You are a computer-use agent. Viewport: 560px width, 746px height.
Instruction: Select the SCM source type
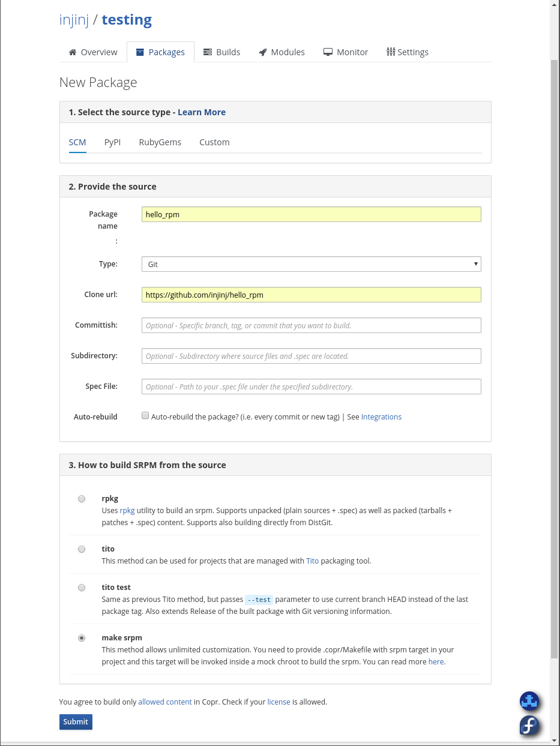(77, 142)
